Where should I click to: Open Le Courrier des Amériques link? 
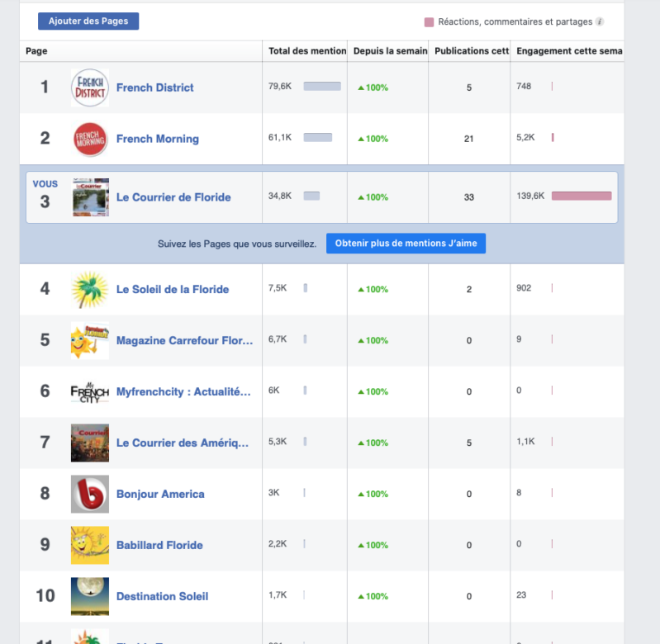coord(183,443)
